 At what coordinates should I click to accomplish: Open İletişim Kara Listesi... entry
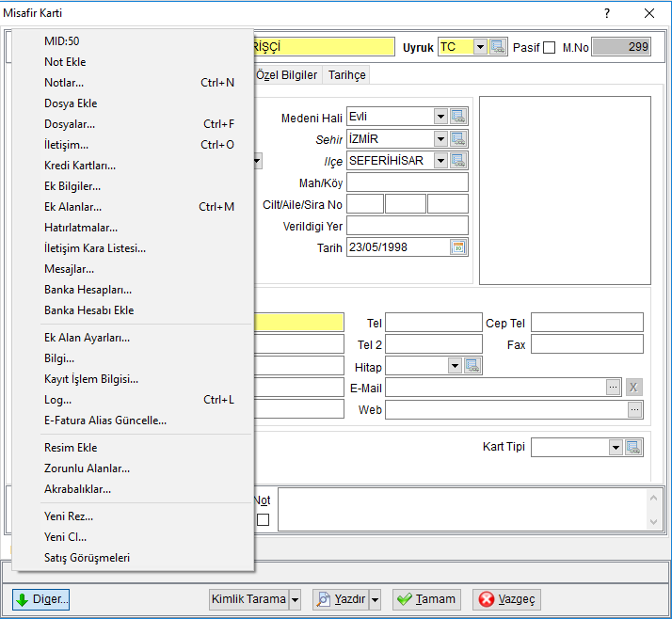click(x=133, y=248)
